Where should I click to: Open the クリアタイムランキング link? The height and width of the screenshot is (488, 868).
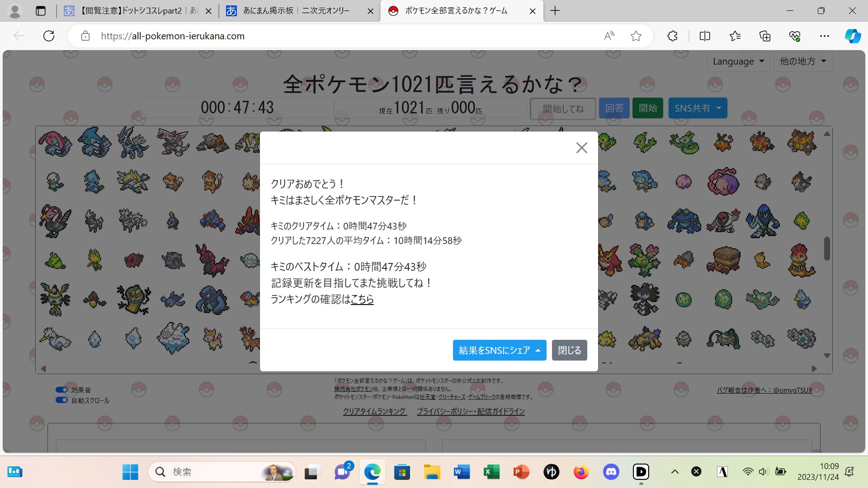374,411
